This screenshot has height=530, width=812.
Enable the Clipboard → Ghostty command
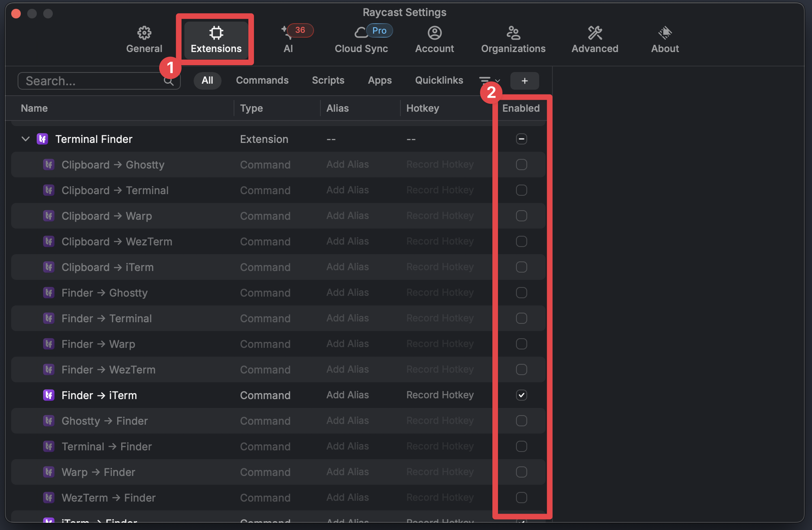point(521,165)
